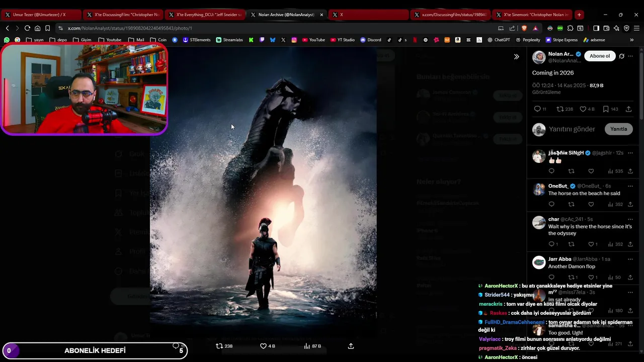Open the Discord bookmark
644x362 pixels.
371,40
